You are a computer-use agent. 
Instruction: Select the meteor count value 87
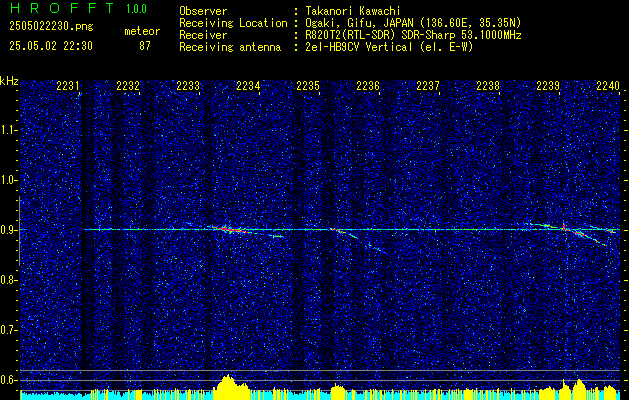(x=145, y=46)
